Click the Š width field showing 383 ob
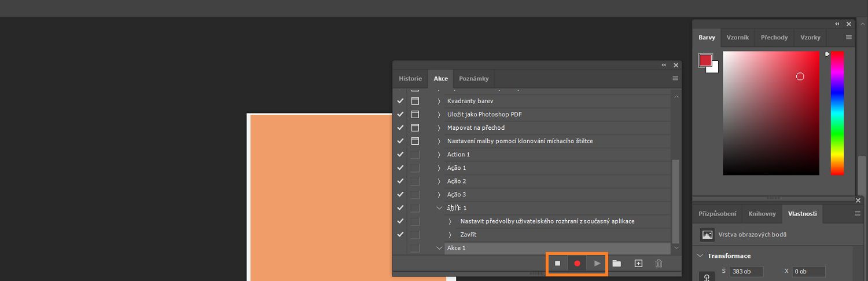This screenshot has width=868, height=281. pos(746,271)
